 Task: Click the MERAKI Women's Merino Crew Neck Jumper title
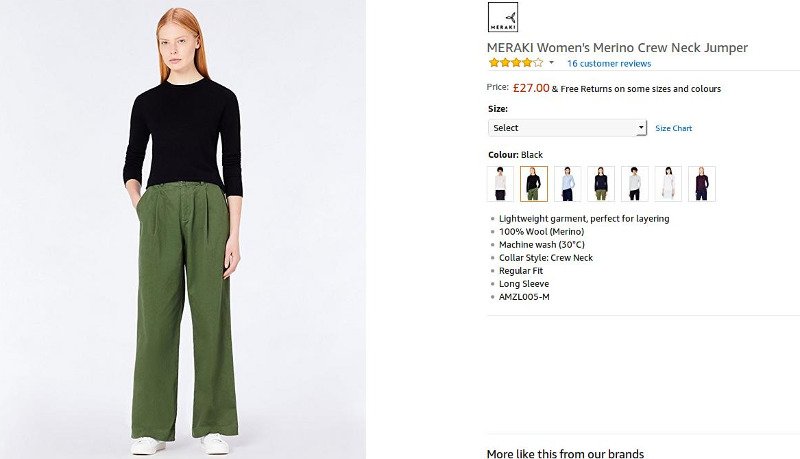(x=617, y=47)
